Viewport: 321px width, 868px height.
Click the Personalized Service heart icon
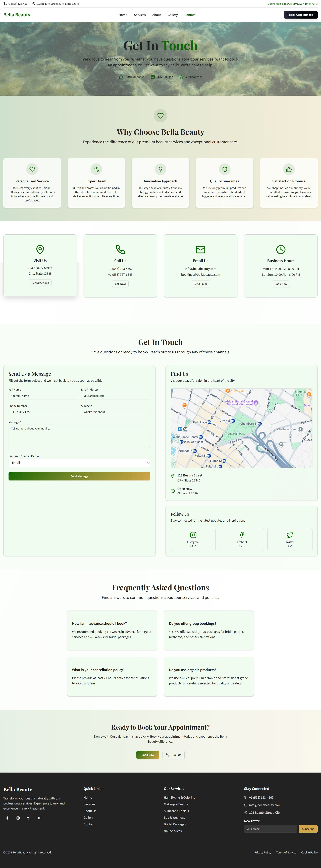click(x=32, y=169)
